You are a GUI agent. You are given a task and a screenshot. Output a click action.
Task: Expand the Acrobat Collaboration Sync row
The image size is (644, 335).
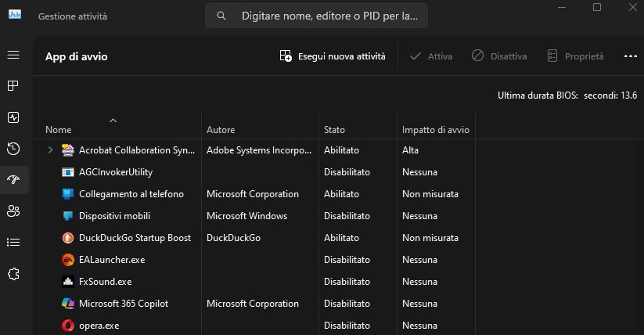coord(51,150)
